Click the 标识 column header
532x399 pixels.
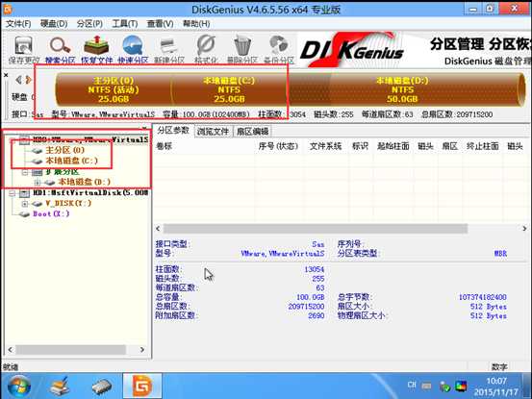pyautogui.click(x=360, y=146)
